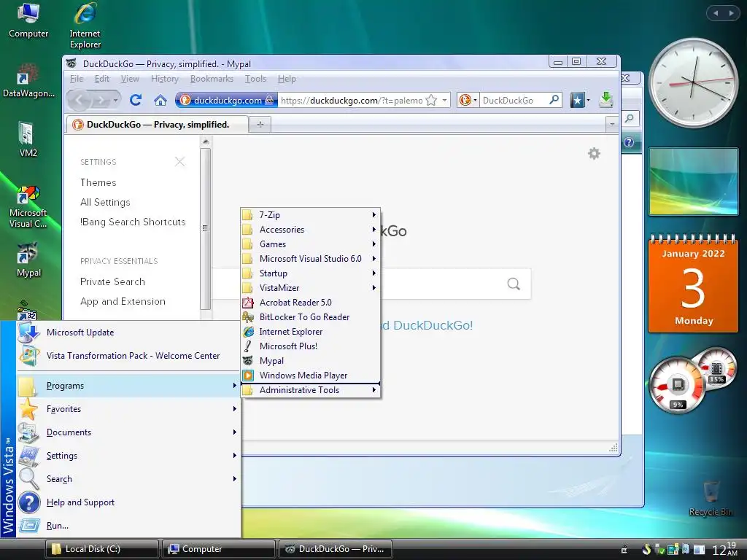This screenshot has height=560, width=747.
Task: Open Favorites in the Start menu
Action: coord(128,409)
